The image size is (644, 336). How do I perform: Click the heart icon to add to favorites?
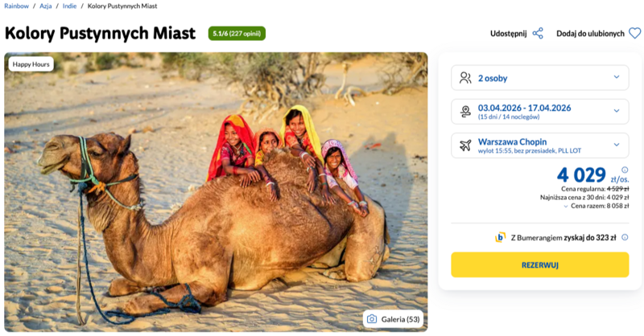click(634, 34)
